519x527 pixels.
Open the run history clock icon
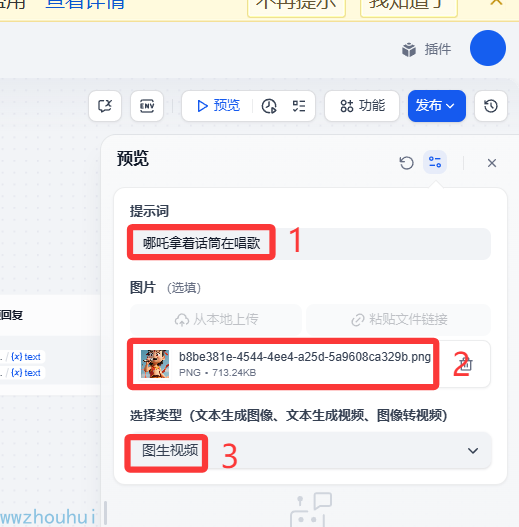pyautogui.click(x=269, y=106)
